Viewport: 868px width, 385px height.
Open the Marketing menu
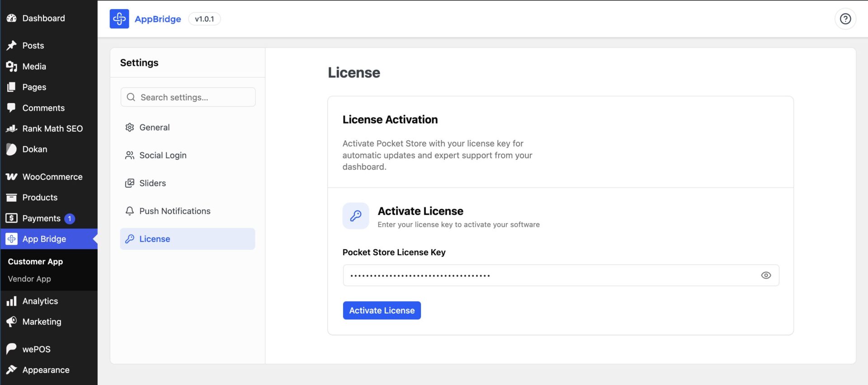pyautogui.click(x=49, y=322)
